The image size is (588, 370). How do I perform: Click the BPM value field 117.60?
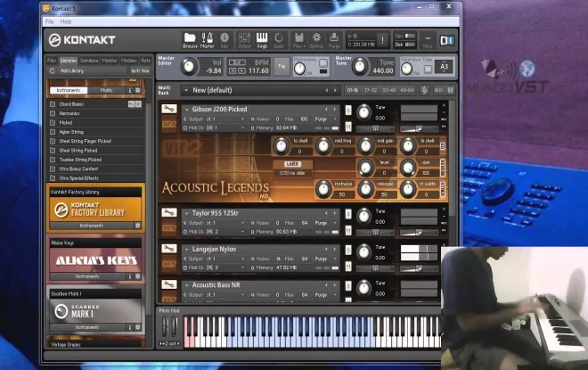[x=258, y=71]
